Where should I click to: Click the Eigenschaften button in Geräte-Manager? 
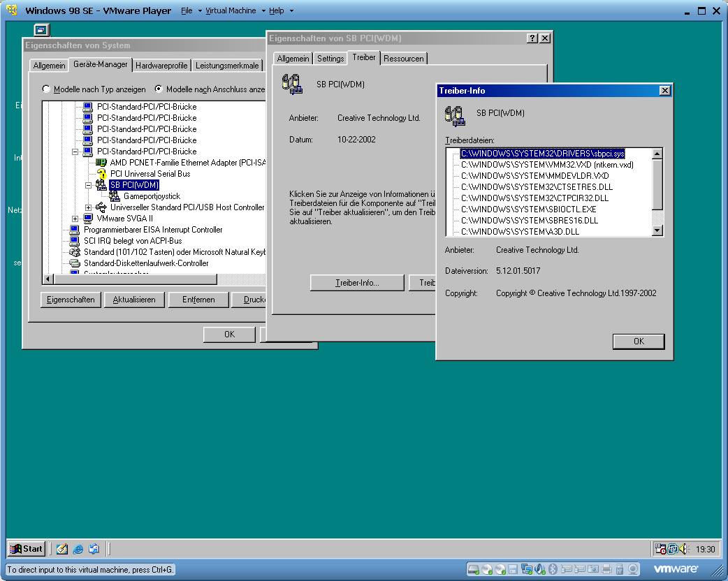(71, 300)
